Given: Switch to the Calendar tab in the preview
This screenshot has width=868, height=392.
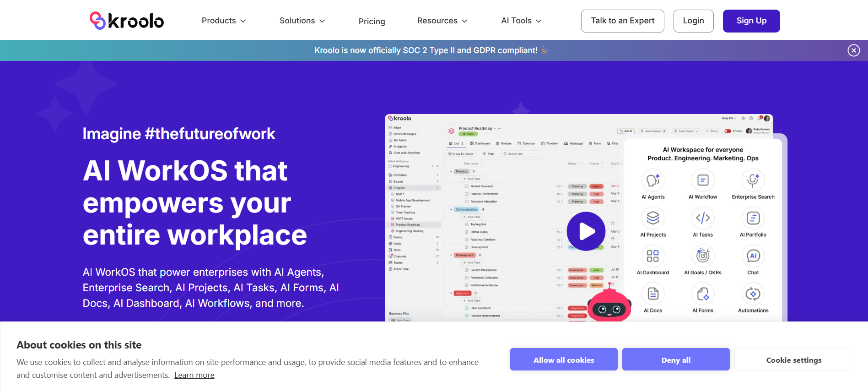Looking at the screenshot, I should (x=526, y=143).
